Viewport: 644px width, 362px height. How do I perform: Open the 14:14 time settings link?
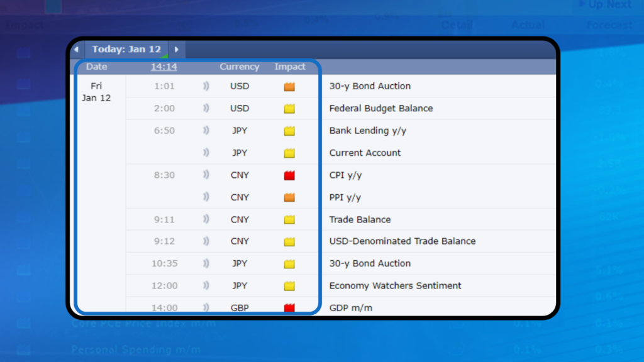(164, 67)
